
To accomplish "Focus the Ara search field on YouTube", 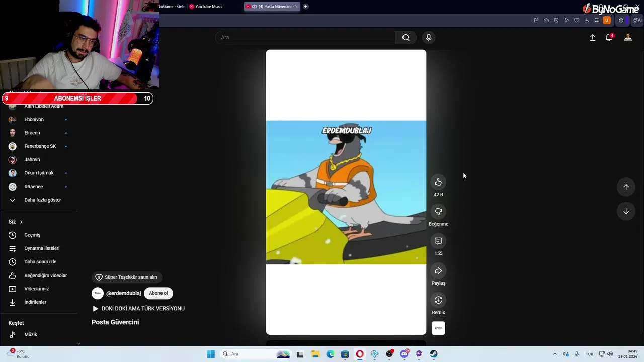I will click(306, 37).
